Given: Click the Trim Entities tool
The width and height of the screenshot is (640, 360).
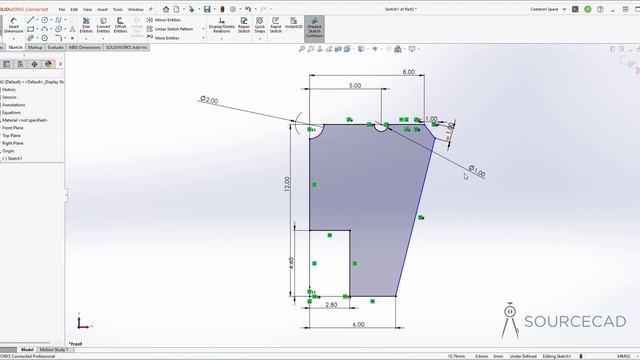Looking at the screenshot, I should (86, 25).
